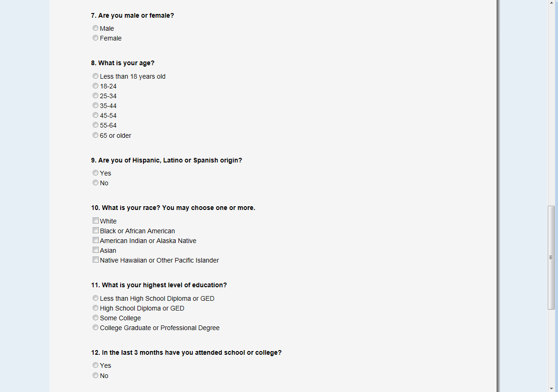The image size is (558, 392).
Task: Check the White race checkbox
Action: 95,221
